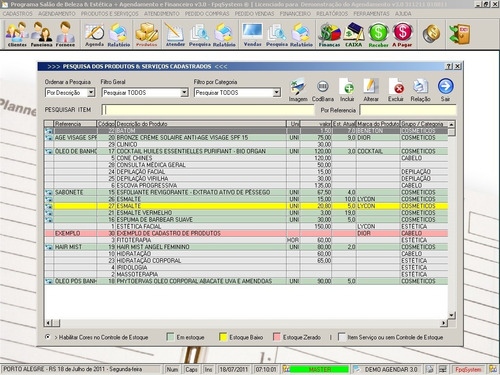Open the FERRAMENTAS menu
This screenshot has height=375, width=500.
pyautogui.click(x=371, y=14)
